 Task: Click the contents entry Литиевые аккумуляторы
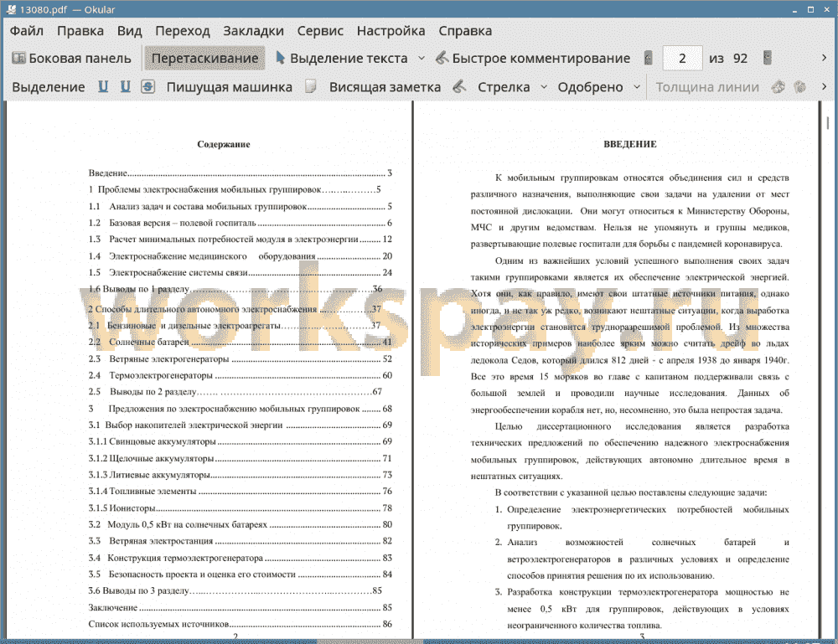(241, 475)
